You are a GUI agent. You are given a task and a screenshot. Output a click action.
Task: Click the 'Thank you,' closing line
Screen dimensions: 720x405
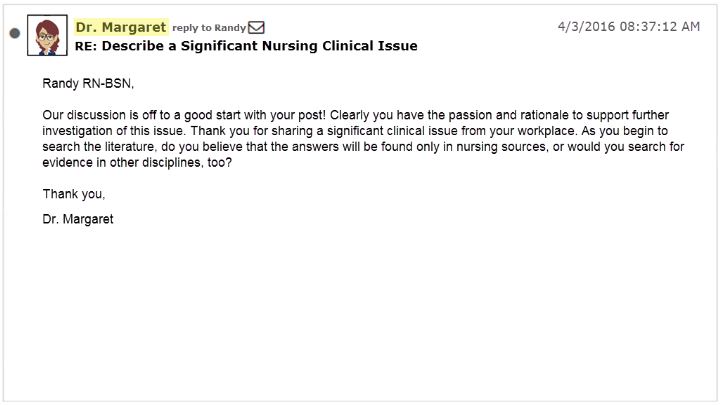pos(74,194)
